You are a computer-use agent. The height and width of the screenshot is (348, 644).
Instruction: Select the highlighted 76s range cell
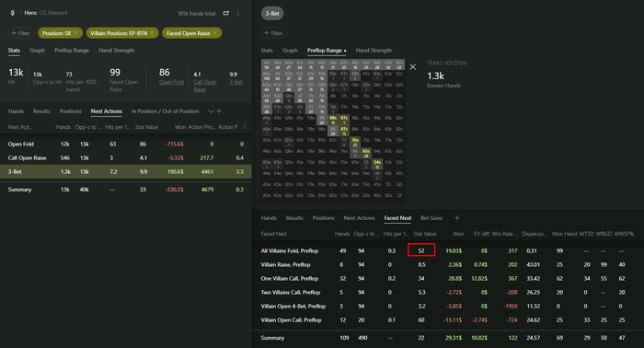[x=355, y=143]
